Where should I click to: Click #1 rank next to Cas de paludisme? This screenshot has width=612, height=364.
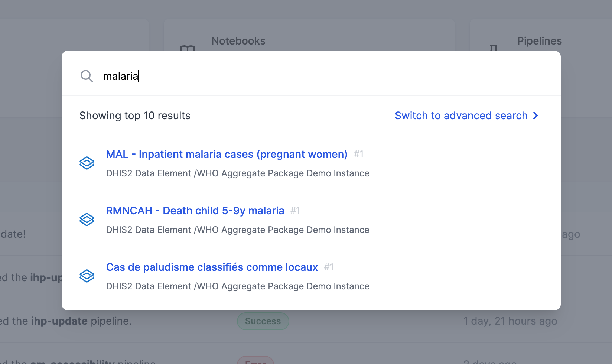tap(329, 267)
